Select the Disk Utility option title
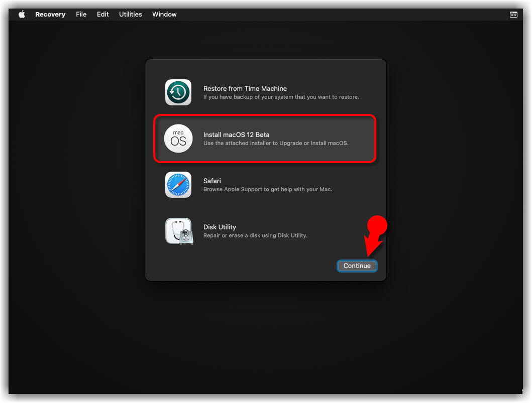Viewport: 532px width, 403px height. click(220, 227)
